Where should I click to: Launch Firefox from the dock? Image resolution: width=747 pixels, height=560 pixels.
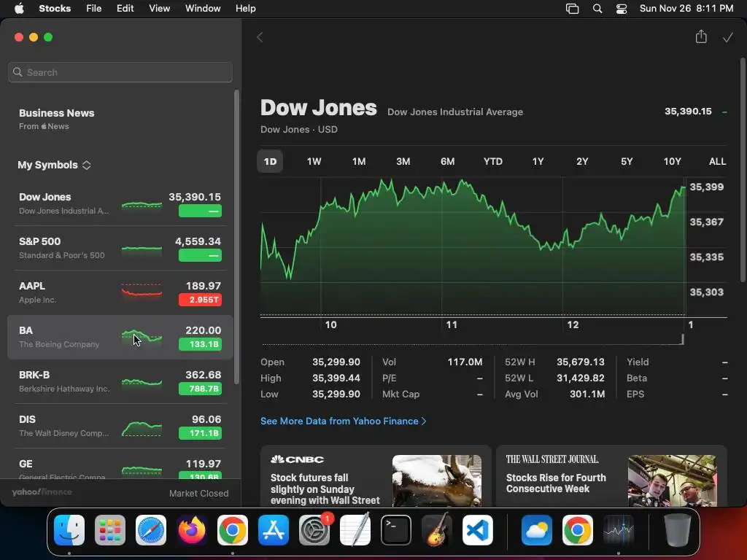pyautogui.click(x=192, y=530)
